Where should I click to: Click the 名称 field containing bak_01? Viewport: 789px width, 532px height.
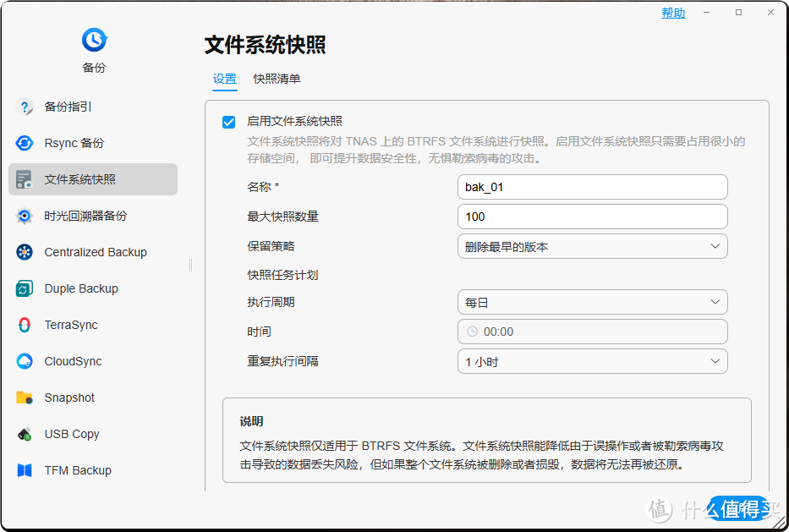tap(592, 187)
